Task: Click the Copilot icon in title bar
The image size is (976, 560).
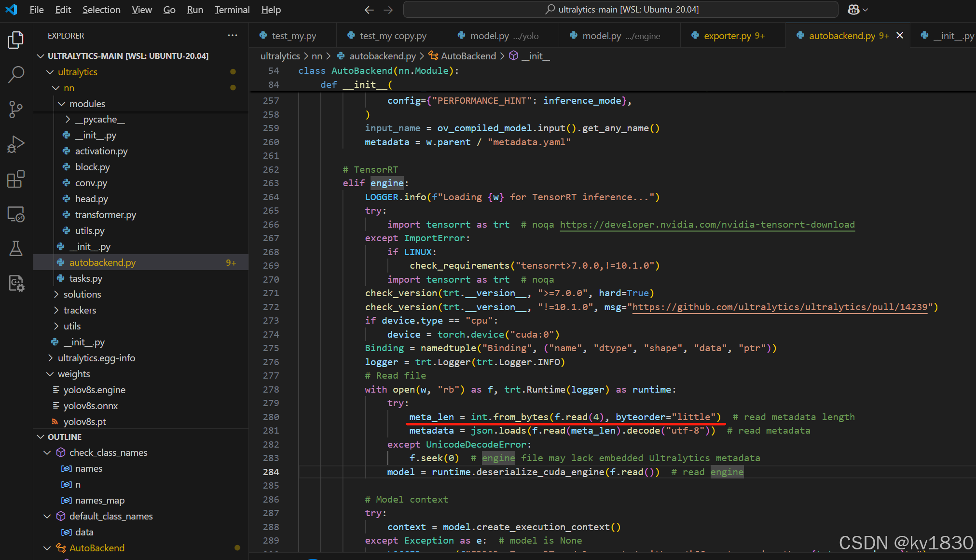Action: pyautogui.click(x=853, y=10)
